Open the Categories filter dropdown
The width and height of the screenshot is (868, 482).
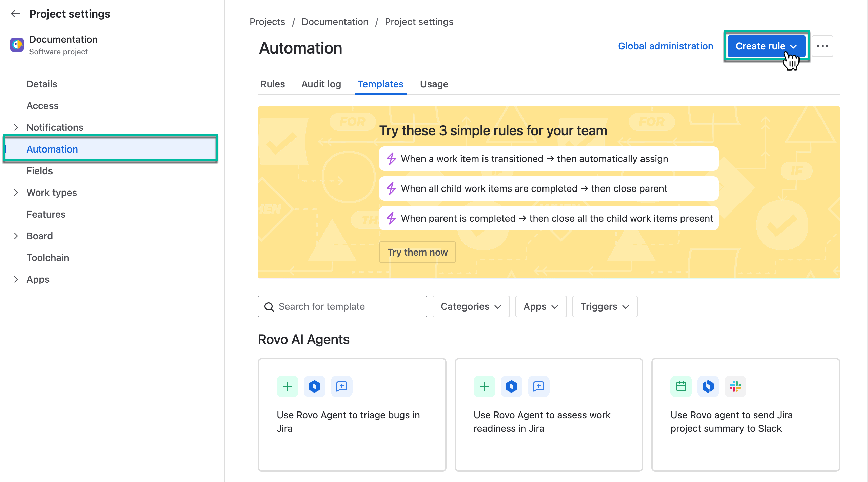[x=471, y=306]
